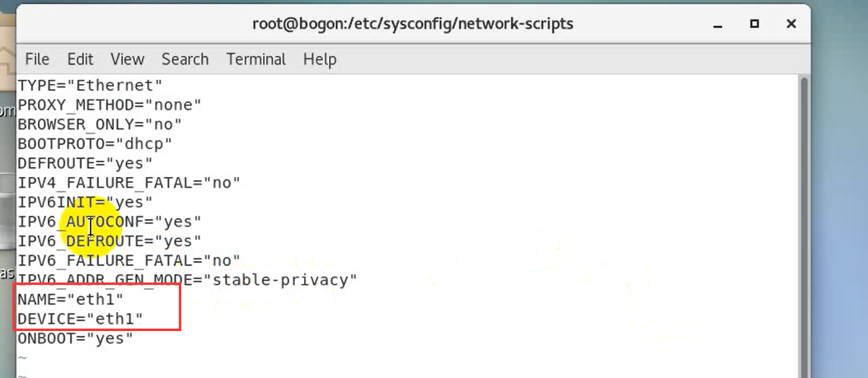This screenshot has width=868, height=378.
Task: Open the Edit menu
Action: pyautogui.click(x=80, y=59)
